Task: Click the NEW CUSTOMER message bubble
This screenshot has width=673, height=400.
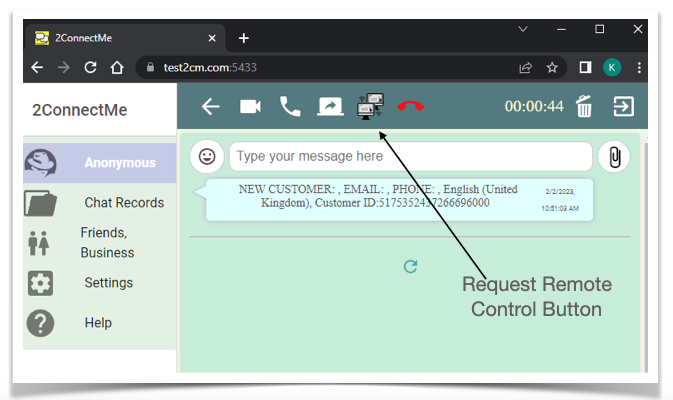Action: point(399,200)
